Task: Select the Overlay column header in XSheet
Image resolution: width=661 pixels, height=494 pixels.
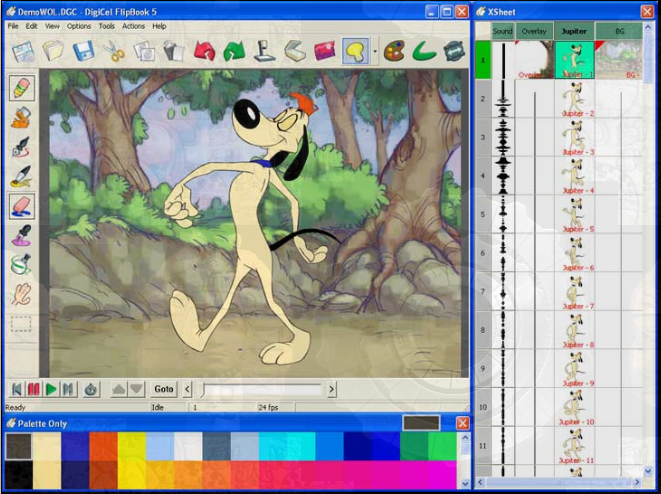Action: click(534, 31)
